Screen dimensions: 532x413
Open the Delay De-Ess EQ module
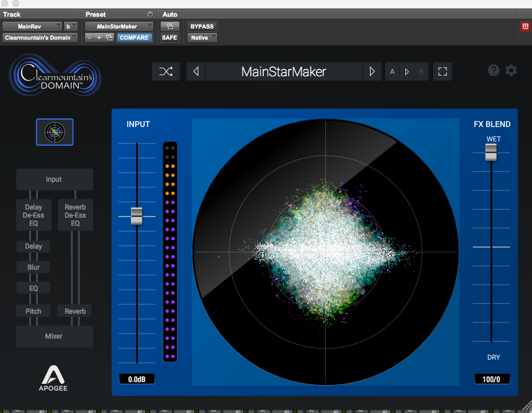click(x=34, y=215)
